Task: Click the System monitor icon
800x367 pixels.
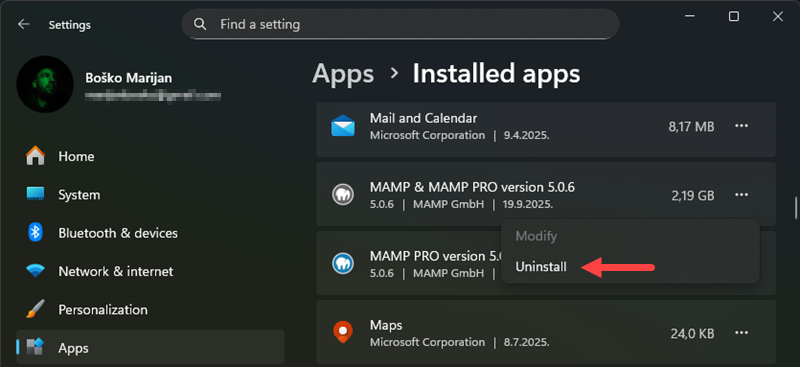Action: tap(35, 194)
